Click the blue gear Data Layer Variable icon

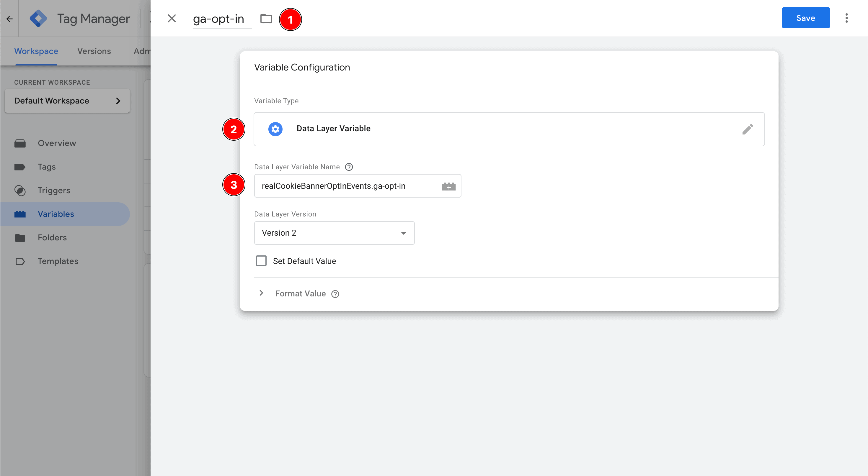pyautogui.click(x=275, y=129)
